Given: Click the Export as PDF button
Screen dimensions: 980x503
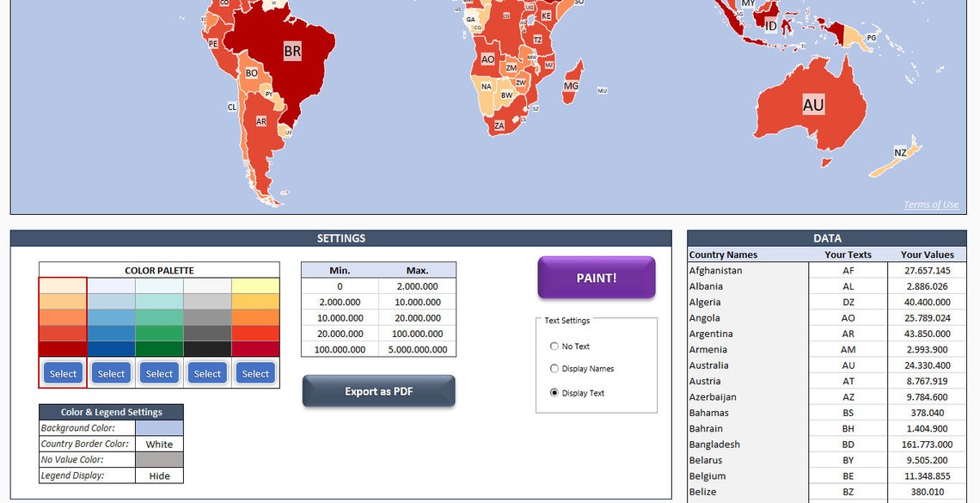Looking at the screenshot, I should (x=378, y=390).
